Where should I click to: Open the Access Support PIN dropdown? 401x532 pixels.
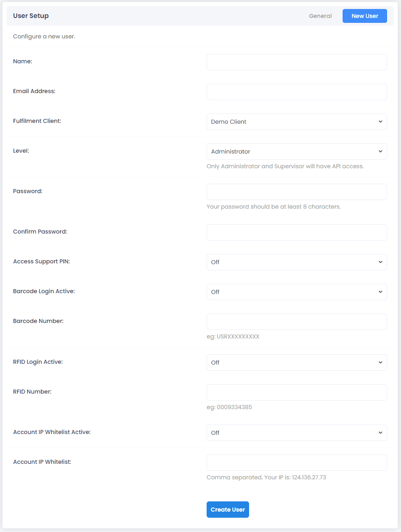pyautogui.click(x=297, y=262)
